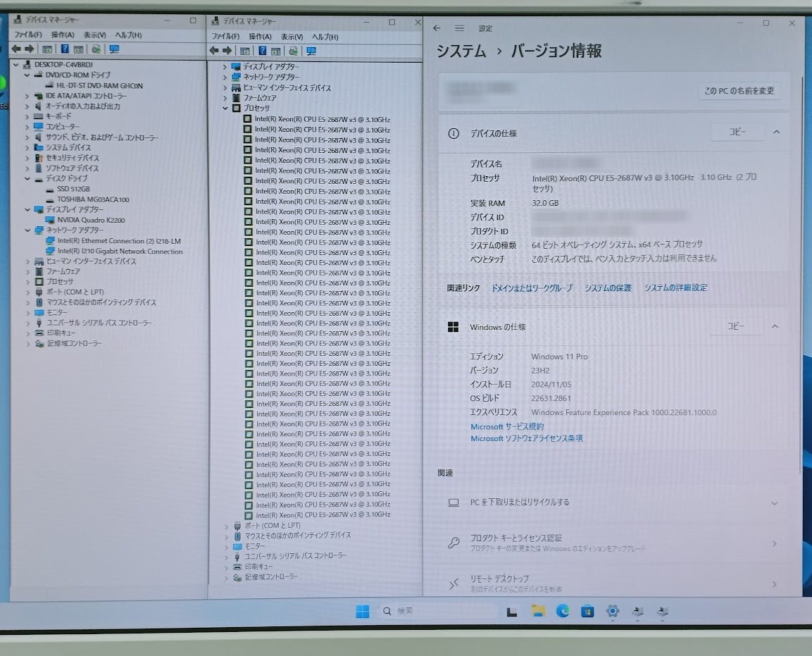The height and width of the screenshot is (656, 812).
Task: Expand ディスプレイ アダプター in middle window
Action: (x=225, y=67)
